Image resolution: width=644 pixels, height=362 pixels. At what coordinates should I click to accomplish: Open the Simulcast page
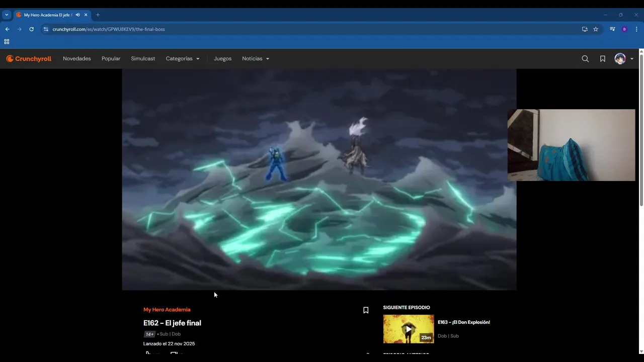(143, 59)
